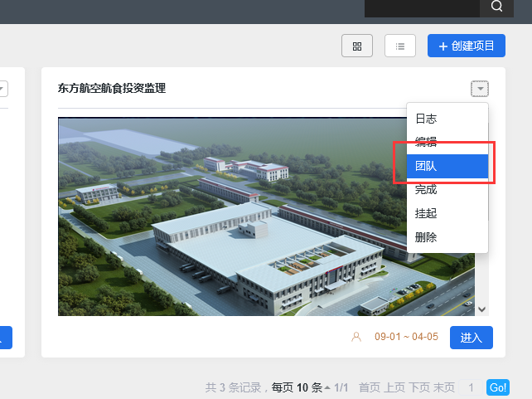The height and width of the screenshot is (399, 532).
Task: Choose 编辑 in the project menu
Action: [426, 142]
